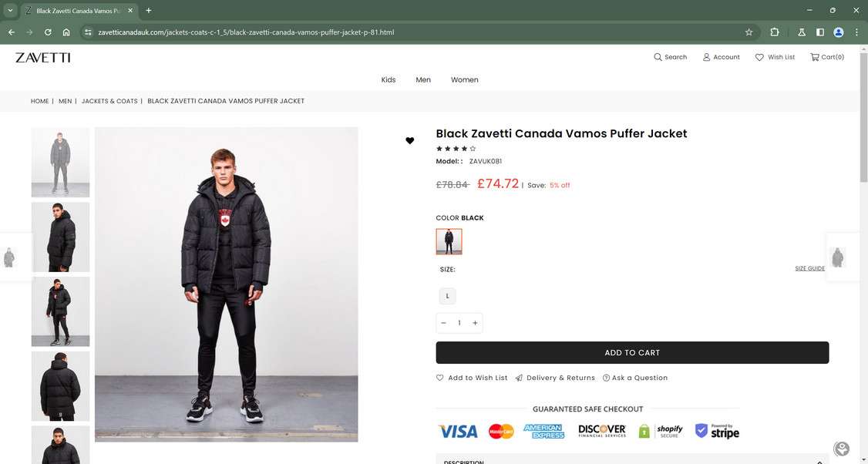Click the ADD TO CART button
The height and width of the screenshot is (464, 868).
[x=632, y=353]
